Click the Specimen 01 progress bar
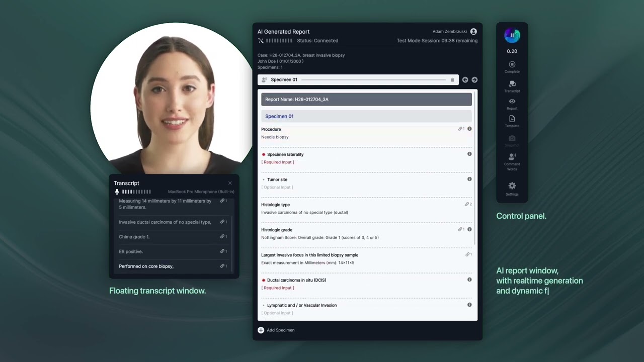Viewport: 644px width, 362px height. (373, 80)
